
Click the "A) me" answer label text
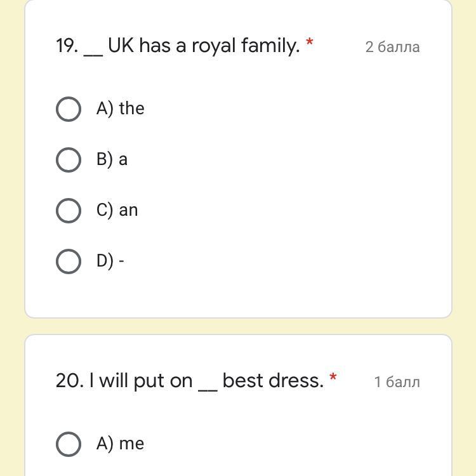[121, 444]
